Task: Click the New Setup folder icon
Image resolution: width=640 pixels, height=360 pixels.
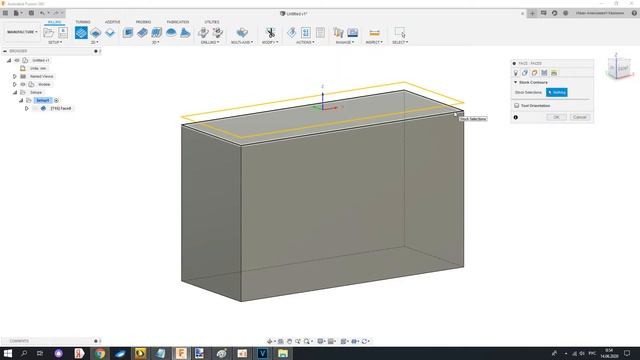Action: (x=49, y=33)
